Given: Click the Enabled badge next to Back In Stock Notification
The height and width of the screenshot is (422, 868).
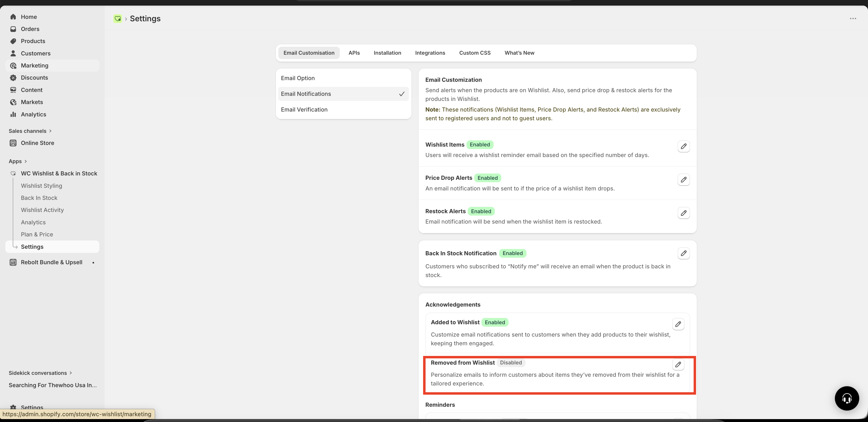Looking at the screenshot, I should (512, 253).
